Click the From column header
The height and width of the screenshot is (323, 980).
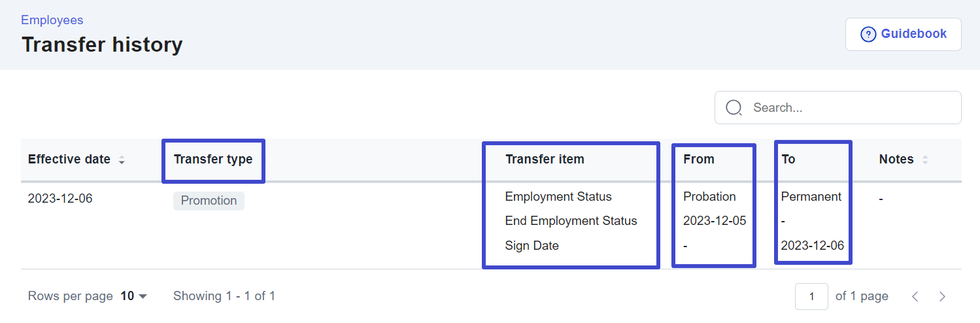[x=699, y=159]
